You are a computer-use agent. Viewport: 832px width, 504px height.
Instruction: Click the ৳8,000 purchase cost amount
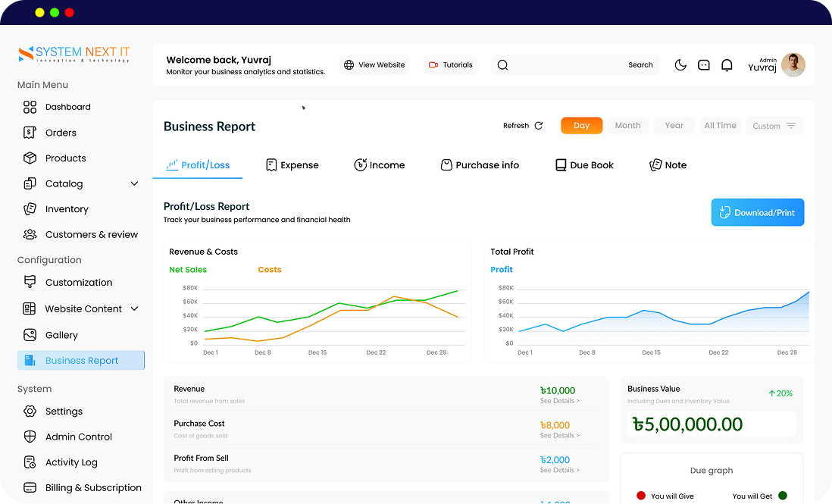(x=555, y=425)
